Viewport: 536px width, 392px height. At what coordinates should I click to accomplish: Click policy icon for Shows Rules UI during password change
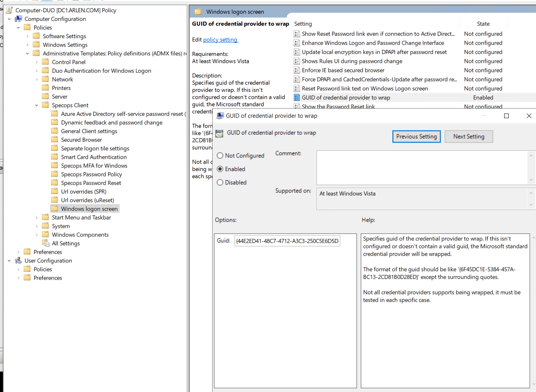(297, 61)
